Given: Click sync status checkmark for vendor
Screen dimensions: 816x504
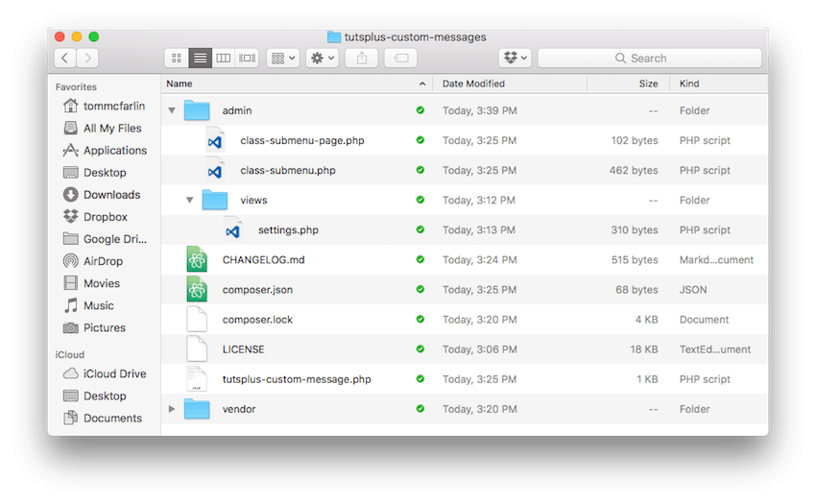Looking at the screenshot, I should (420, 409).
